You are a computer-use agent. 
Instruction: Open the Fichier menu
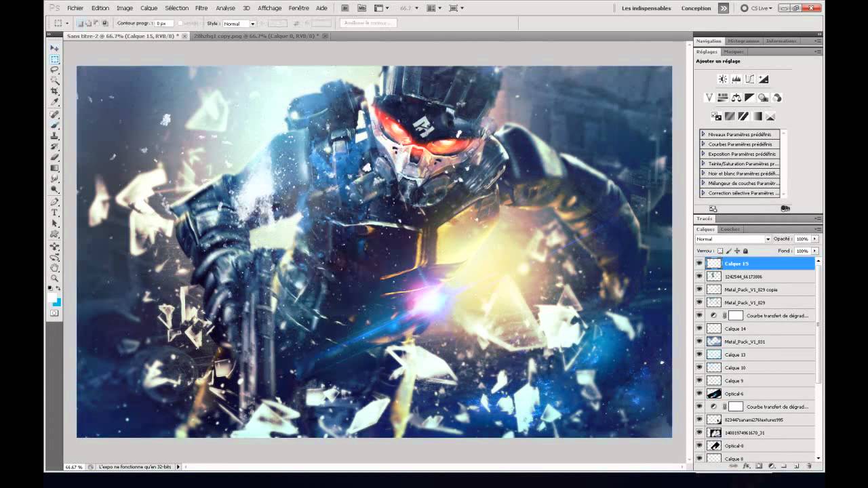(x=75, y=8)
